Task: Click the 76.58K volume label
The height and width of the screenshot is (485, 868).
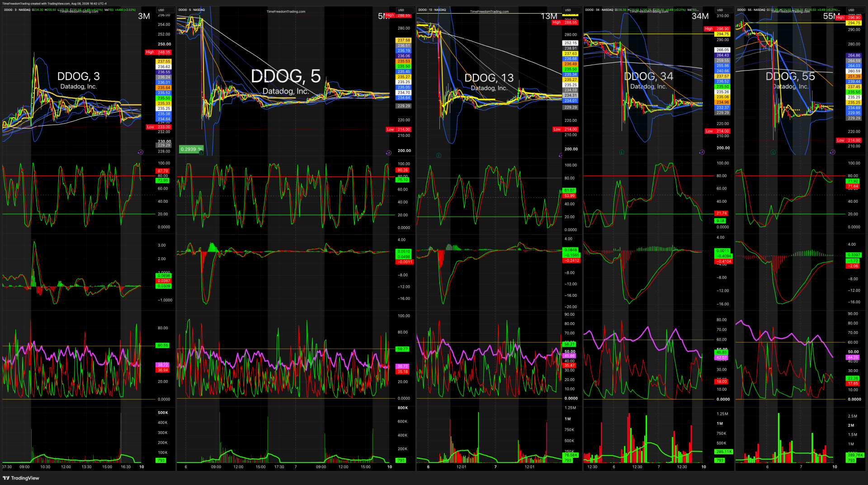Action: pos(571,455)
